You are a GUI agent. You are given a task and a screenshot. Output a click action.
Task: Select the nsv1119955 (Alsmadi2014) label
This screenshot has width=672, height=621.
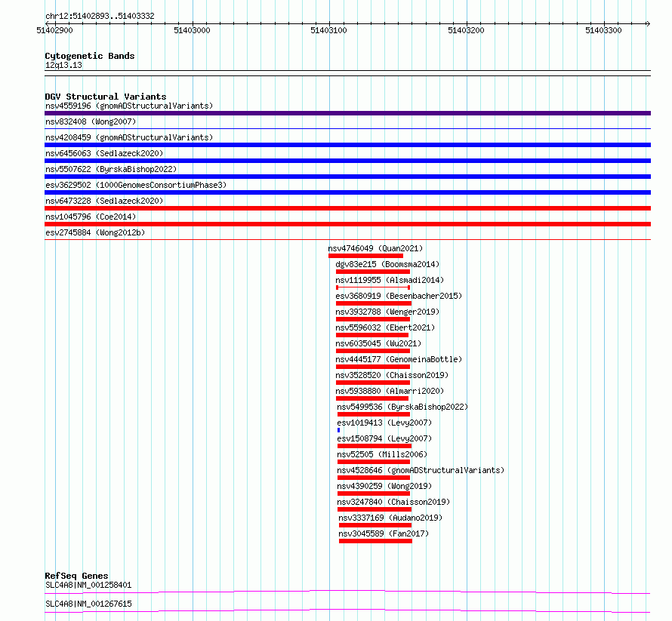[390, 280]
